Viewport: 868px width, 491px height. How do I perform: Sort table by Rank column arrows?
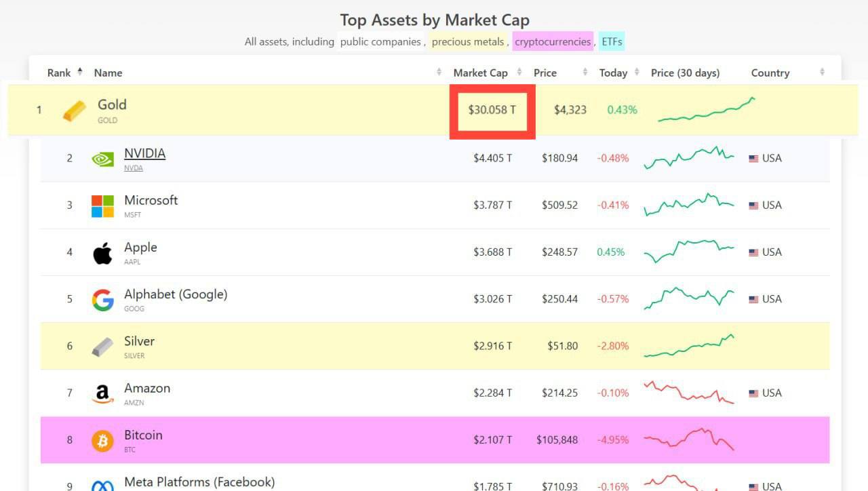point(80,73)
